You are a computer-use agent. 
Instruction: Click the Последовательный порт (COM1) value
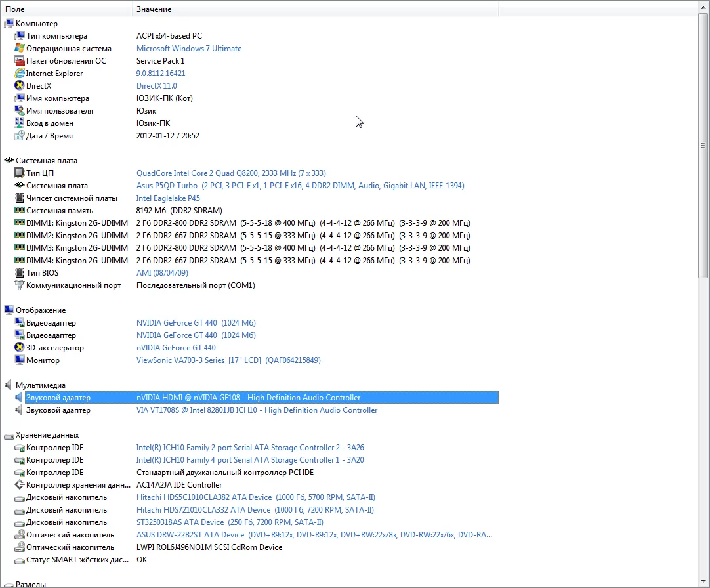tap(196, 285)
